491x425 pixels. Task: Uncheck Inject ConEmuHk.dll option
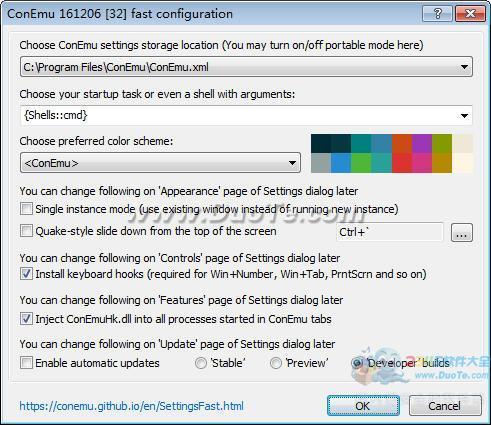(x=26, y=319)
